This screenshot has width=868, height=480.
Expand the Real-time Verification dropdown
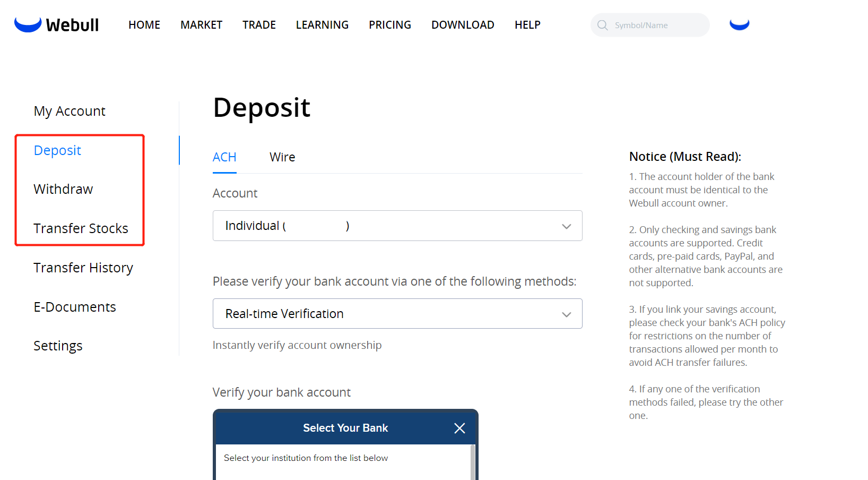point(397,314)
